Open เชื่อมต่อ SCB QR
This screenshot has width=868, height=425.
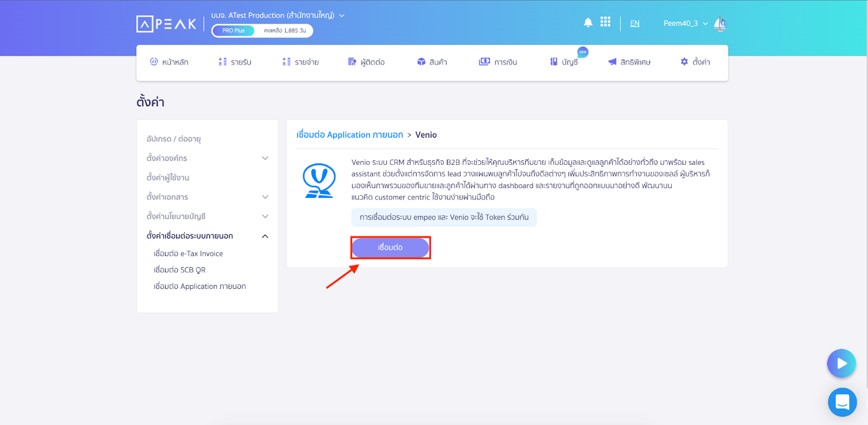coord(180,270)
